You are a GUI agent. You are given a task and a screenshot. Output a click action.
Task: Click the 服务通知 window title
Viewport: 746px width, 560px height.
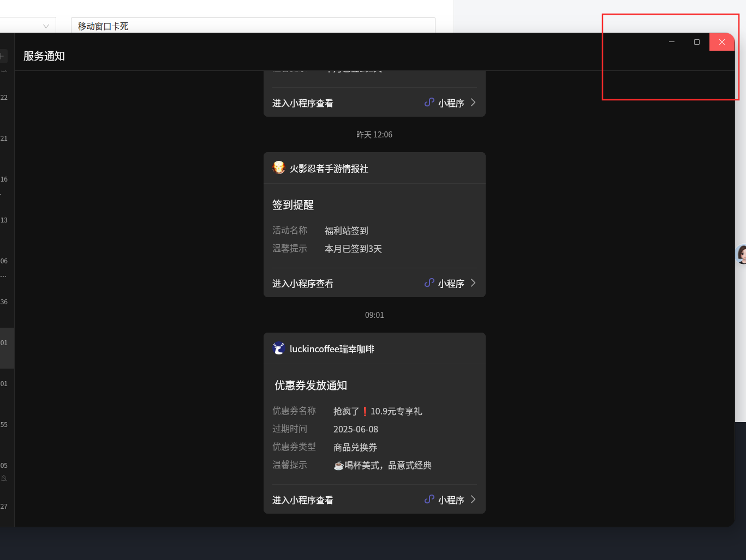point(44,56)
